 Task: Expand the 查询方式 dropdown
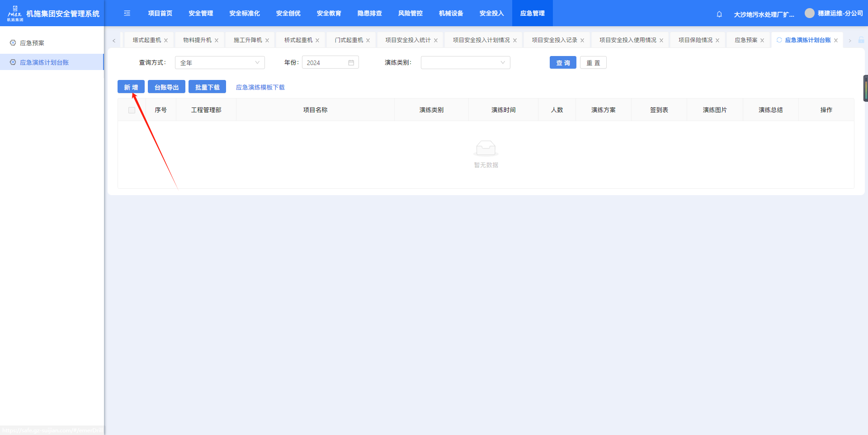pos(220,63)
